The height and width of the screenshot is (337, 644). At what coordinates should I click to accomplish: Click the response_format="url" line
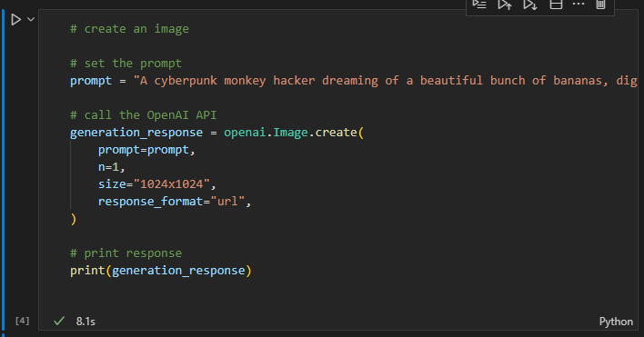[x=174, y=202]
